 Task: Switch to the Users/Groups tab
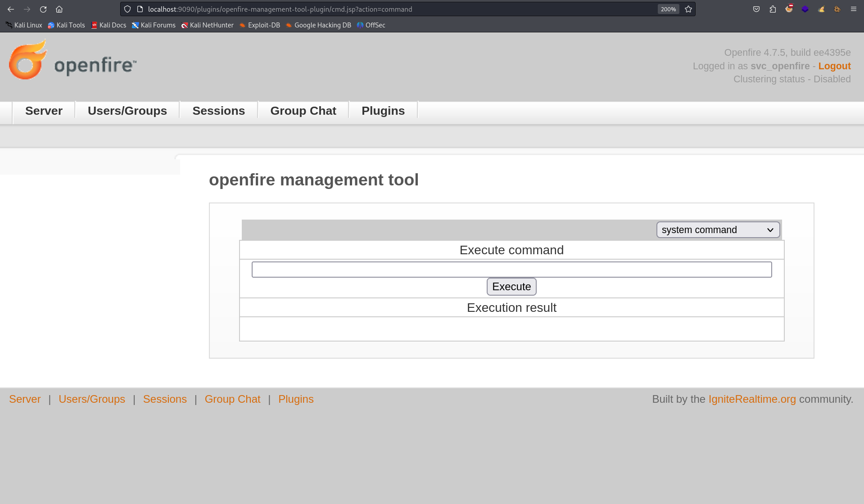[127, 111]
